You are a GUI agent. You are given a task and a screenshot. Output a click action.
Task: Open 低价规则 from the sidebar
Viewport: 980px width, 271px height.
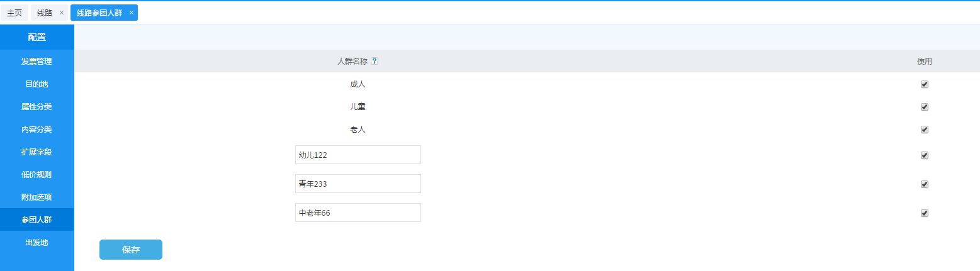37,175
